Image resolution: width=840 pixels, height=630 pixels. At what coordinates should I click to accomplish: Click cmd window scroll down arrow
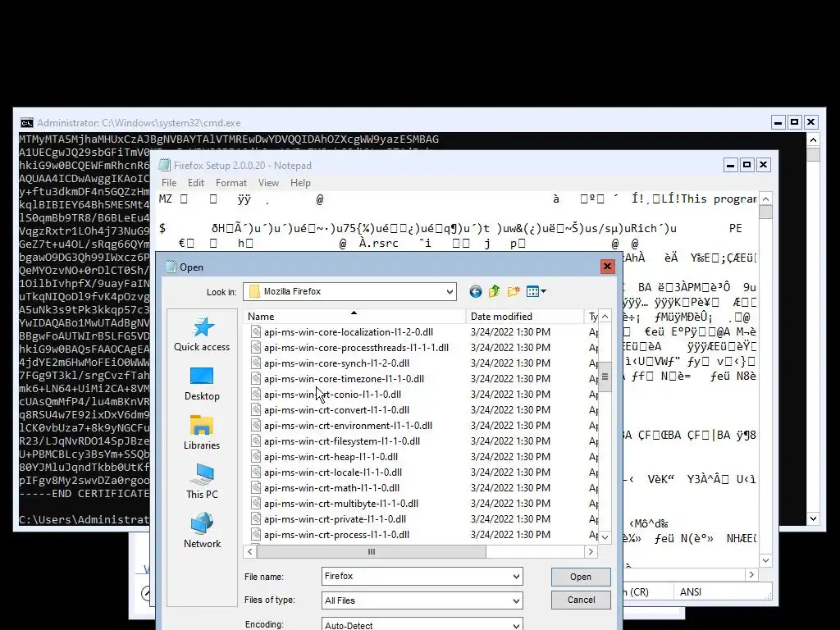pos(813,518)
